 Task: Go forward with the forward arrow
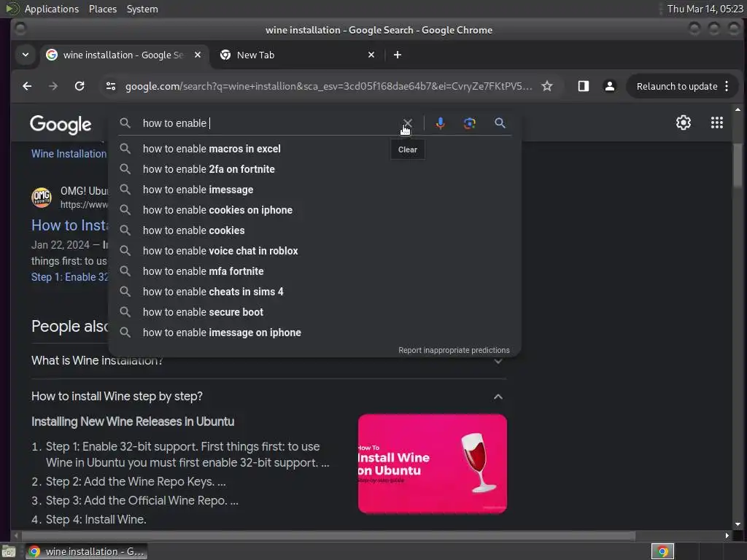(x=53, y=86)
